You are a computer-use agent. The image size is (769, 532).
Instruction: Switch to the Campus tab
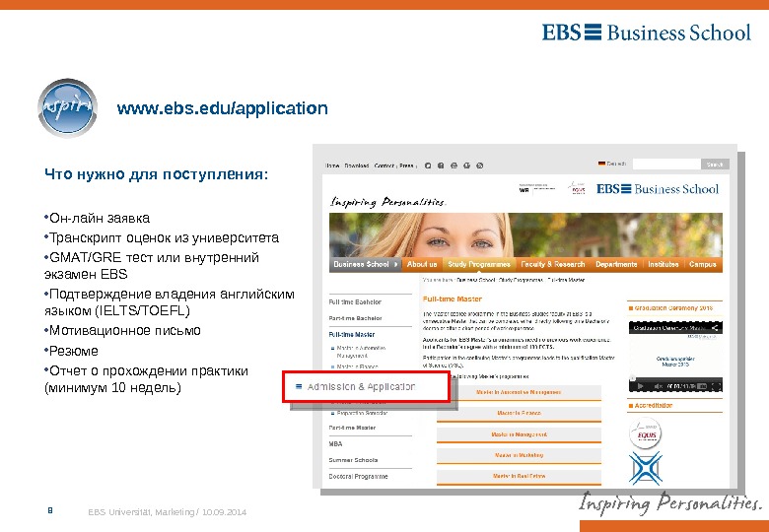point(702,264)
